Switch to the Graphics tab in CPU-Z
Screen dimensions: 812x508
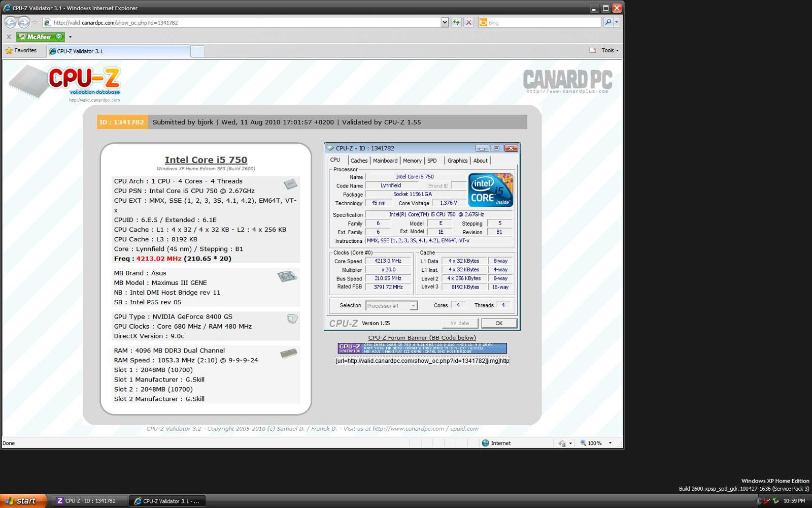tap(457, 161)
